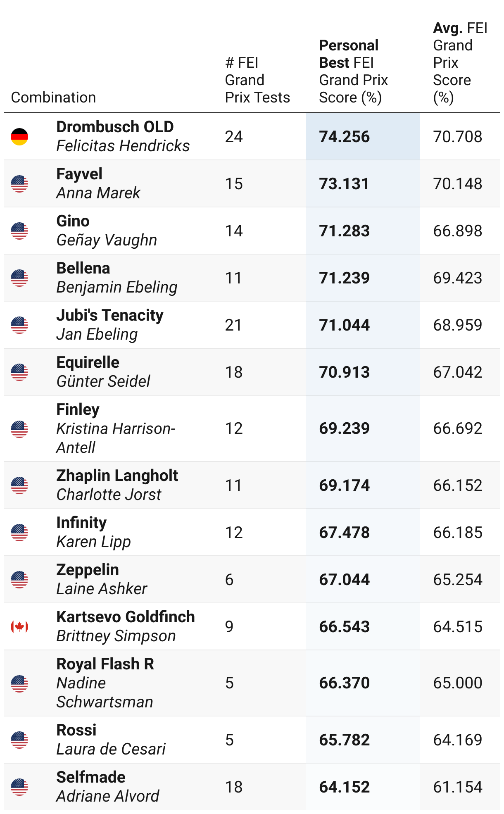Screen dimensions: 504x814
Task: Click rider name Benjamin Ebeling
Action: (x=117, y=287)
